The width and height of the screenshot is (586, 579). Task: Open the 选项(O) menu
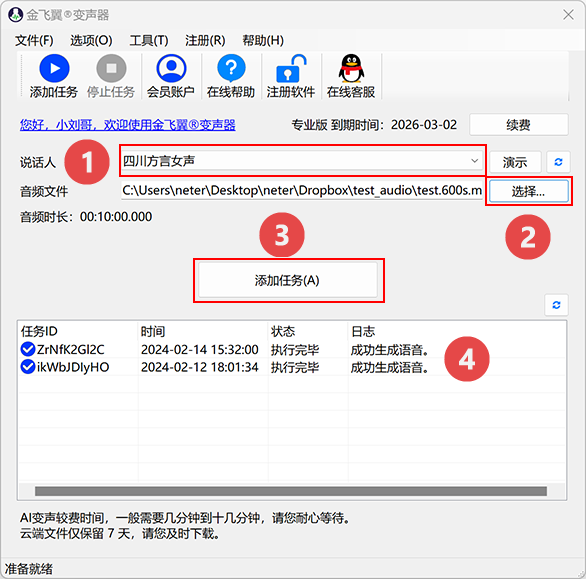click(91, 40)
